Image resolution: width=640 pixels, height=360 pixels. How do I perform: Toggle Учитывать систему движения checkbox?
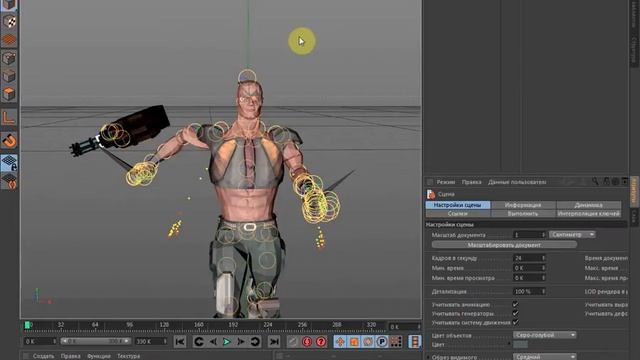(516, 322)
